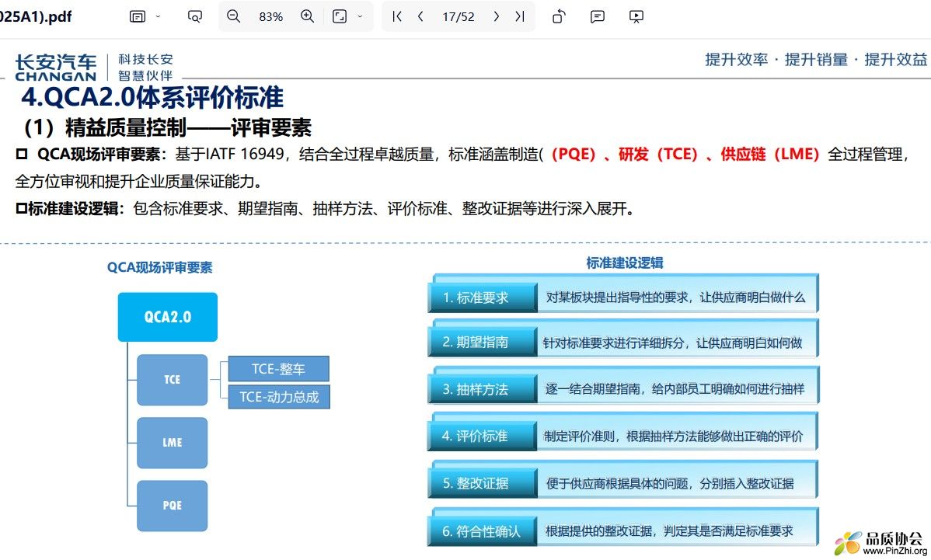931x560 pixels.
Task: Click the red (PQE) text
Action: [x=574, y=155]
